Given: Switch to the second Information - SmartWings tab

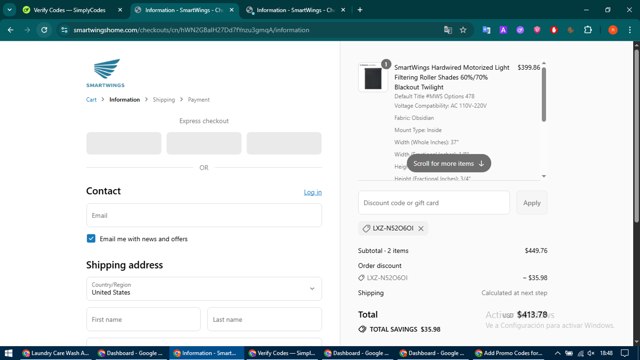Looking at the screenshot, I should (295, 10).
